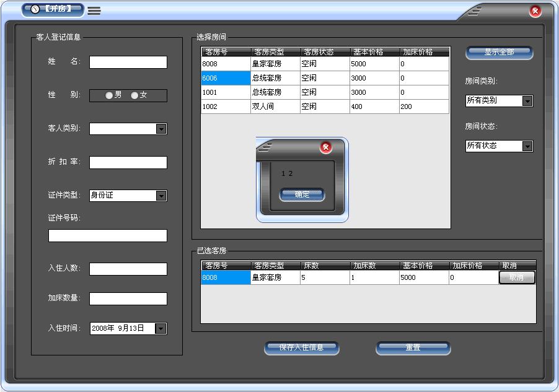Focus the 折扣率 input field
Viewport: 559px width, 392px height.
(x=128, y=162)
